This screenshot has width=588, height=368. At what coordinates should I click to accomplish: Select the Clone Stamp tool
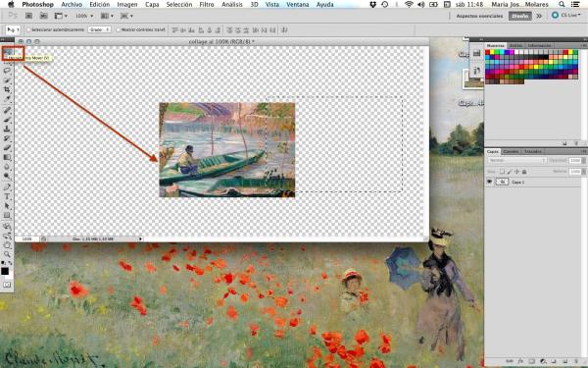pyautogui.click(x=7, y=130)
